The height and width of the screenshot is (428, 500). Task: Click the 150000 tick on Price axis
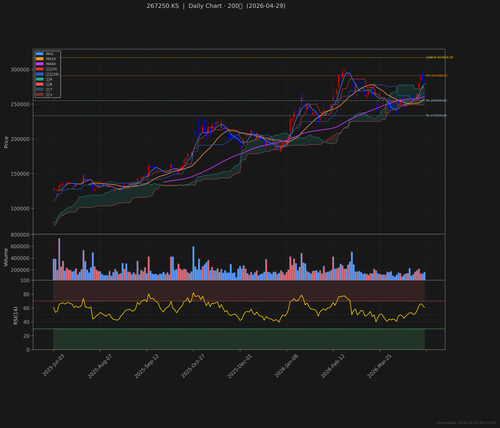[20, 174]
